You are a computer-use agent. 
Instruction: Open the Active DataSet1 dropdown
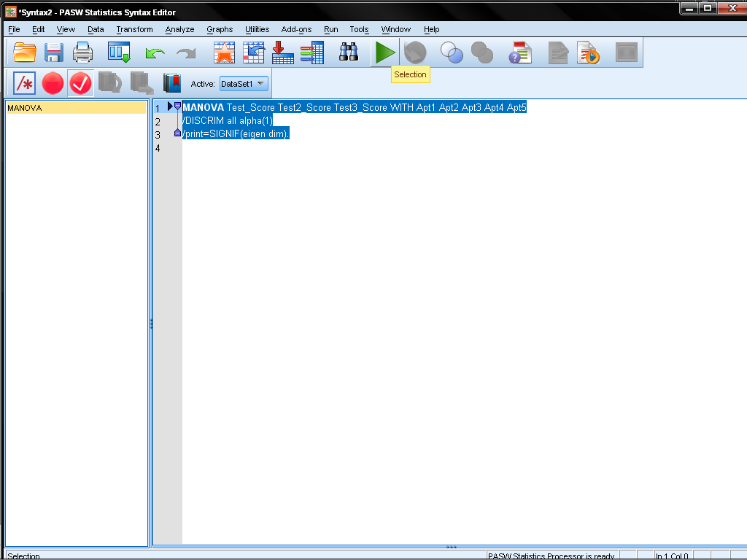[244, 84]
